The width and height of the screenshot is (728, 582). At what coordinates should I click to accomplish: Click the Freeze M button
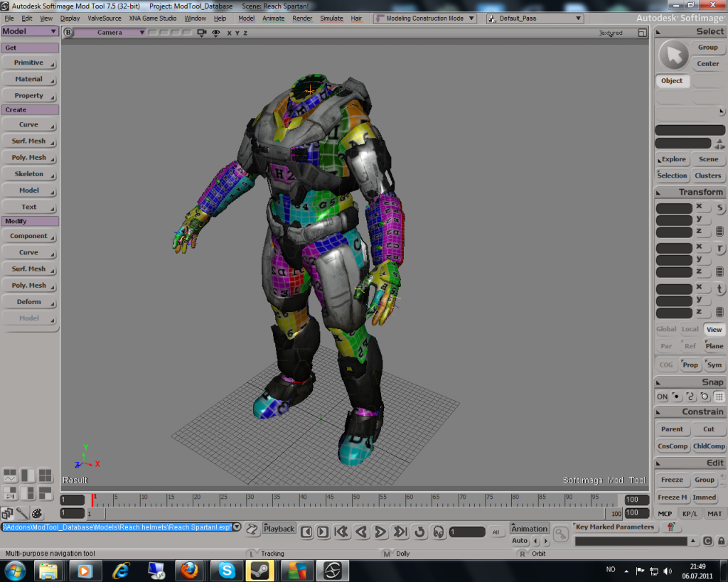[673, 497]
